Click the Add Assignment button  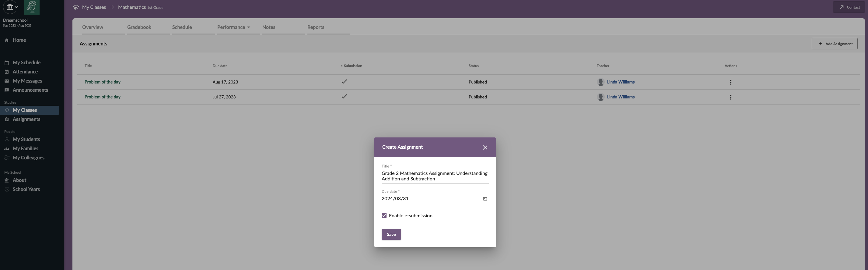click(834, 44)
